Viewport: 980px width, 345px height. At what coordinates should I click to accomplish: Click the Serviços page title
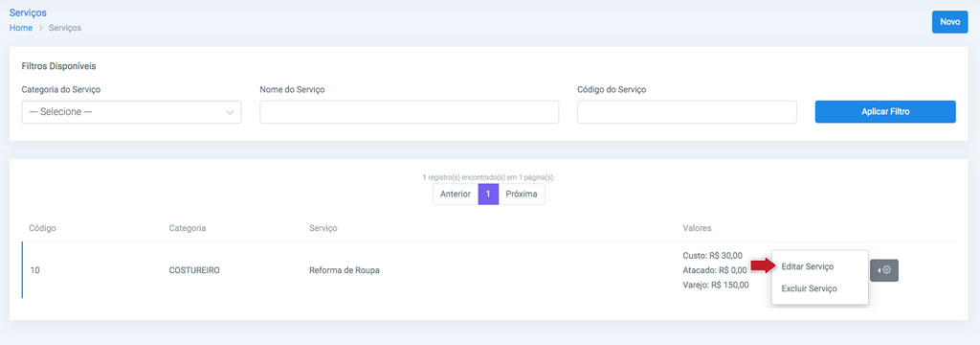point(28,12)
